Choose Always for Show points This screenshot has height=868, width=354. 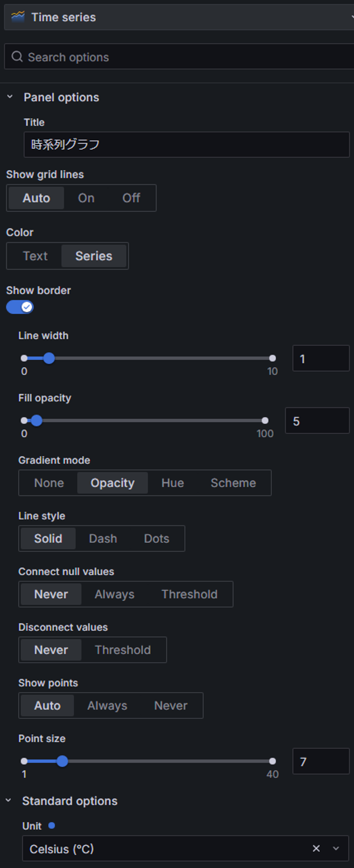[x=107, y=705]
